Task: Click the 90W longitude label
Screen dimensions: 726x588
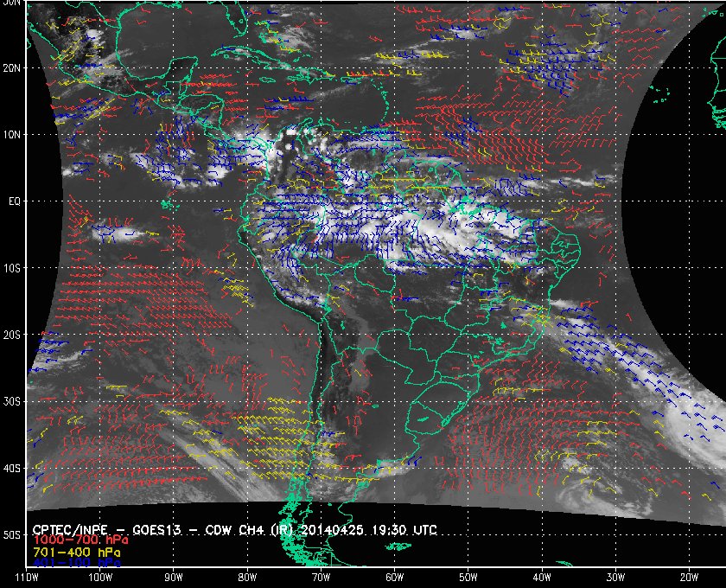Action: (174, 578)
